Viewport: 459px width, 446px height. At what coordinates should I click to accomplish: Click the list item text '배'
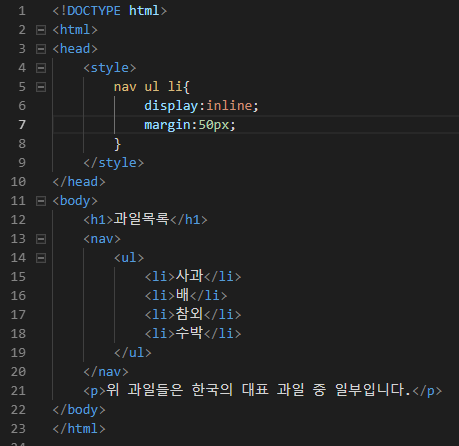[x=182, y=295]
